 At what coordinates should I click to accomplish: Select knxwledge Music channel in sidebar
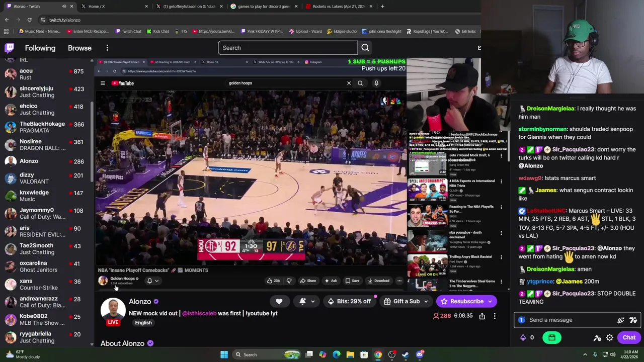point(45,196)
